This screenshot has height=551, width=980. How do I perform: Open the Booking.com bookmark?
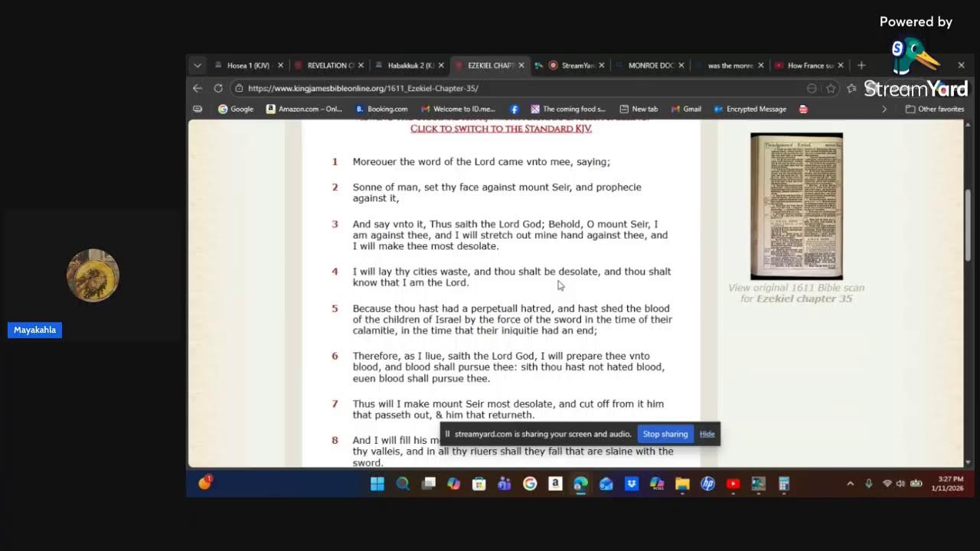[381, 109]
